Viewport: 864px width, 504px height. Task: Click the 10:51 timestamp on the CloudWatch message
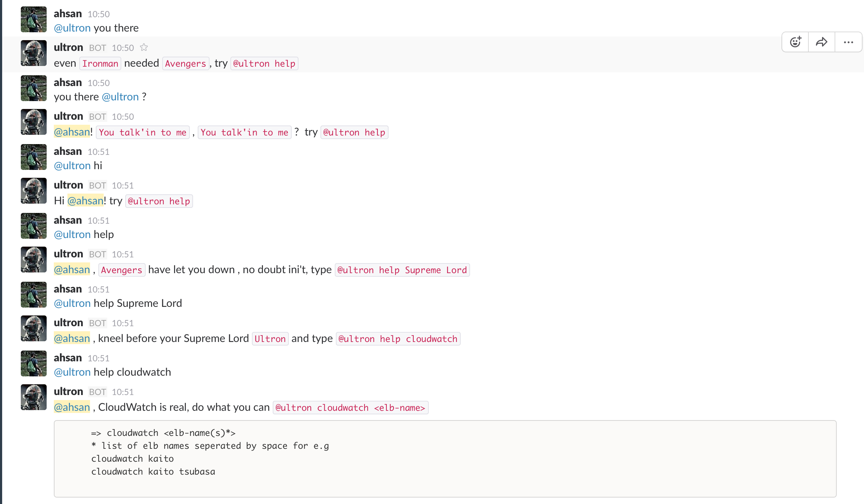pos(123,392)
